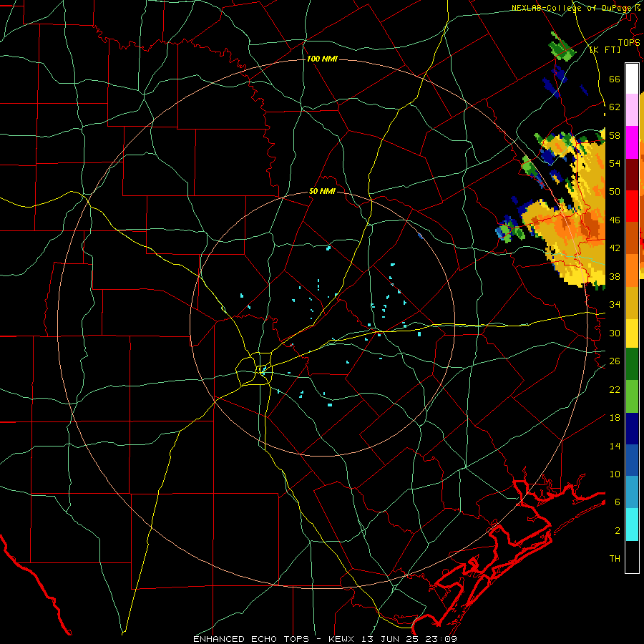The height and width of the screenshot is (644, 644).
Task: Click the legend value "34"
Action: coord(615,305)
